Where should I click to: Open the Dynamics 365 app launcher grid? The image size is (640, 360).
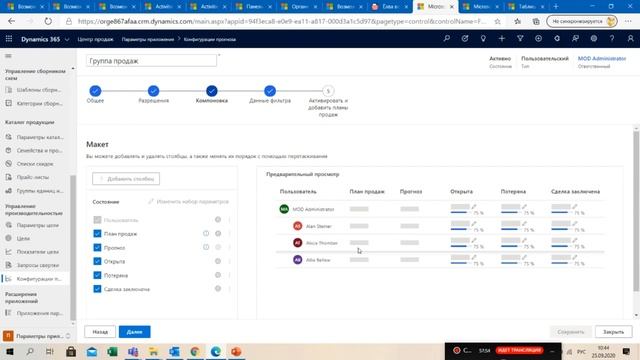pyautogui.click(x=9, y=39)
